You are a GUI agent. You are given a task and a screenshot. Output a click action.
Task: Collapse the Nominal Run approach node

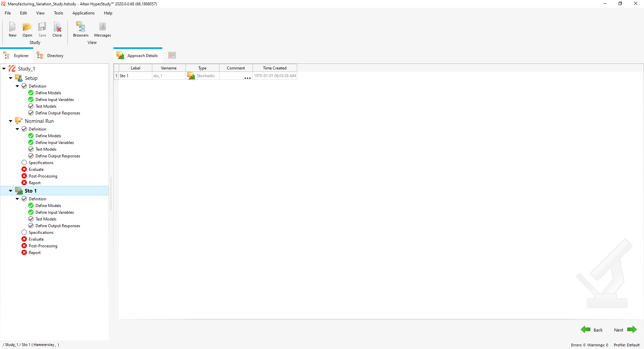[x=11, y=121]
